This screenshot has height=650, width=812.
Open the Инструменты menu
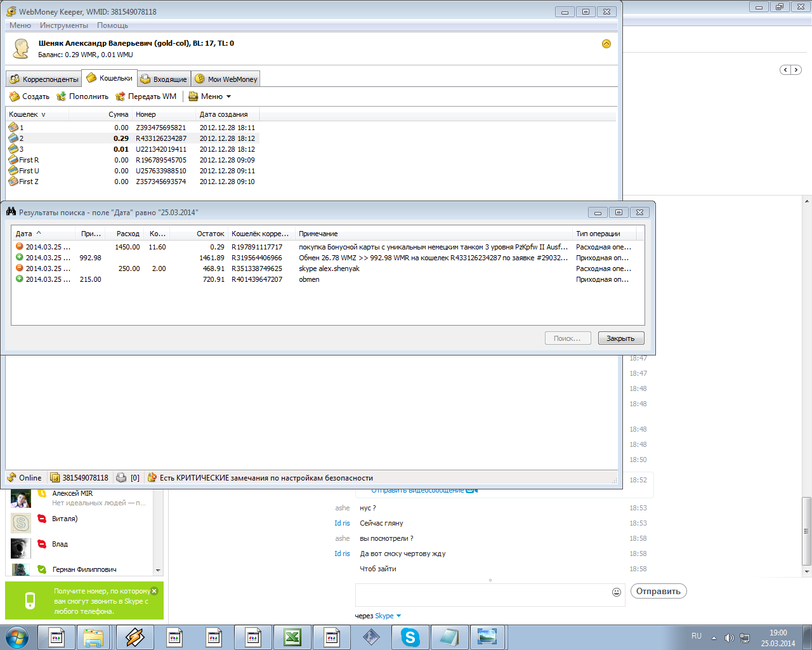(64, 25)
